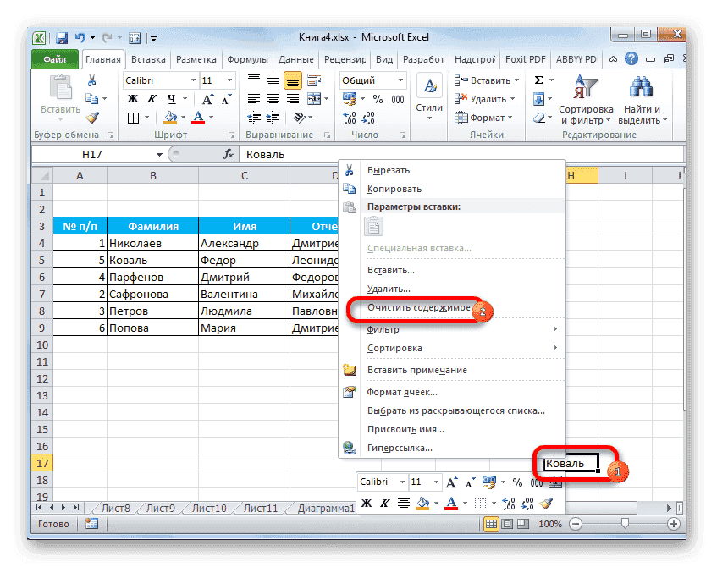
Task: Expand the Фильтр submenu in context menu
Action: coord(383,329)
